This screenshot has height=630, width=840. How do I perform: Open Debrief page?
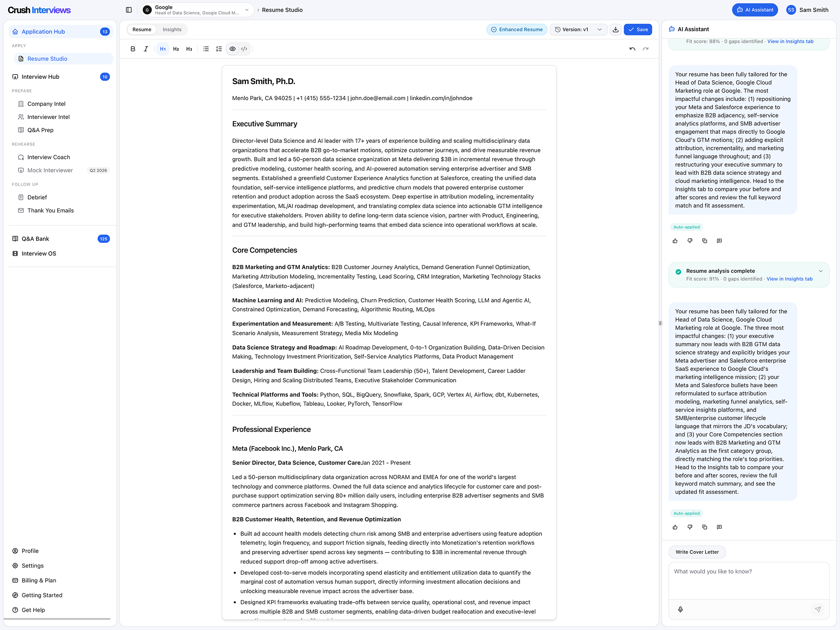coord(64,197)
